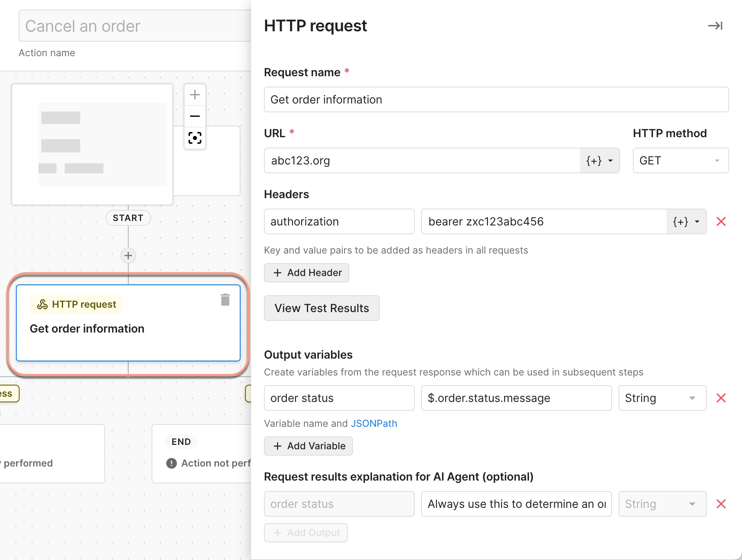Click the Add Variable button
Viewport: 742px width, 560px height.
308,446
